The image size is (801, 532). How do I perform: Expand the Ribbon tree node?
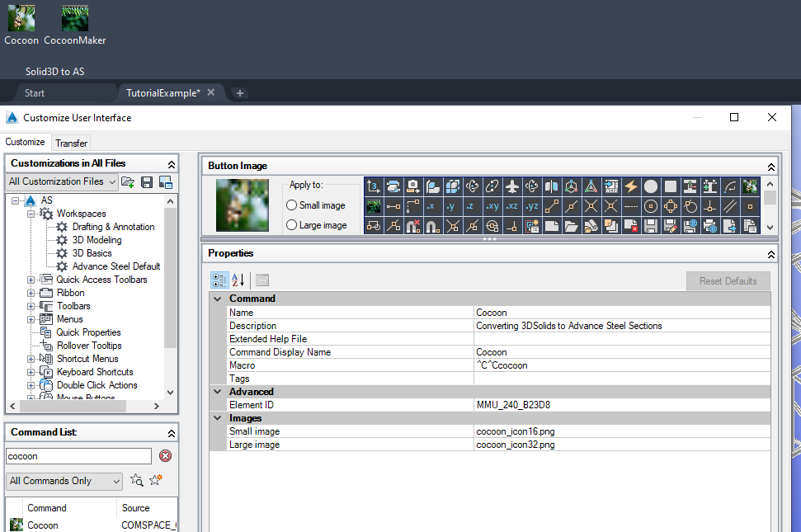pos(31,293)
